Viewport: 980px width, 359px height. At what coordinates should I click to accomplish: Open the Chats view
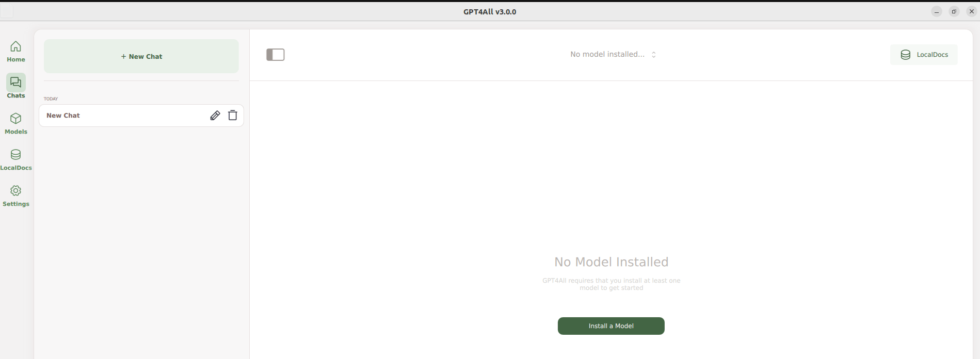point(16,87)
